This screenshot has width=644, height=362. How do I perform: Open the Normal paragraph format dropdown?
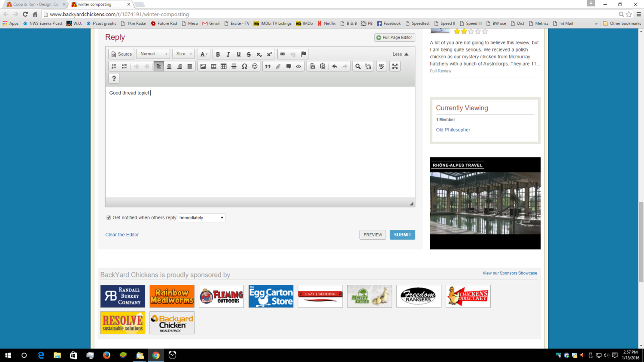[x=153, y=54]
